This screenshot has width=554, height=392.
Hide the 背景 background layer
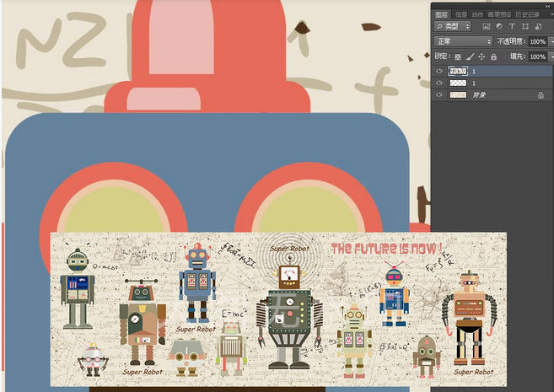click(438, 96)
